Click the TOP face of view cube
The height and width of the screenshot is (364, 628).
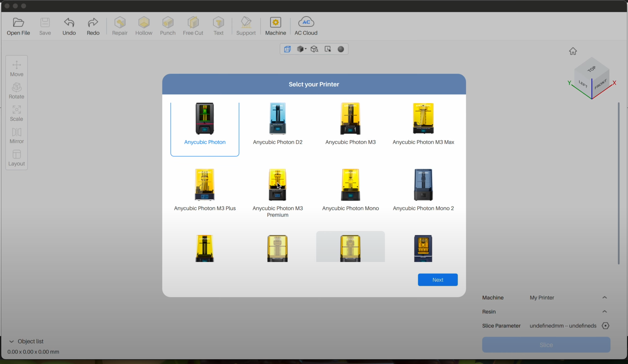click(x=591, y=69)
